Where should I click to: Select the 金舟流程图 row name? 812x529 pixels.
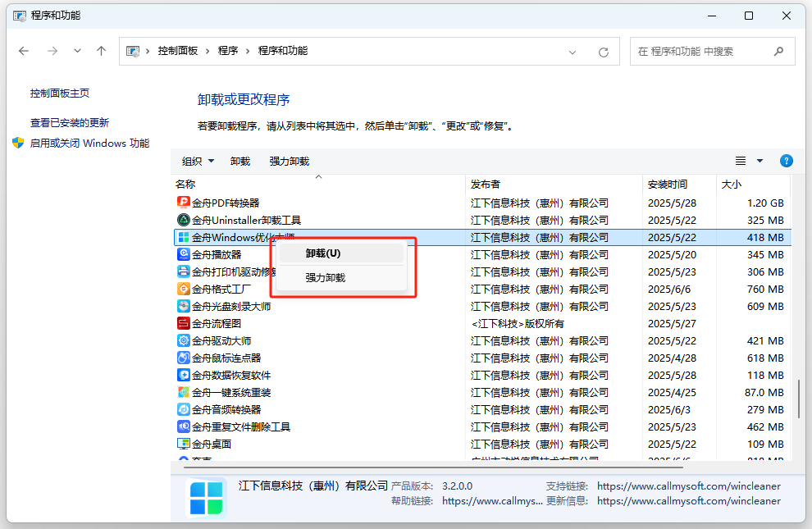point(217,323)
